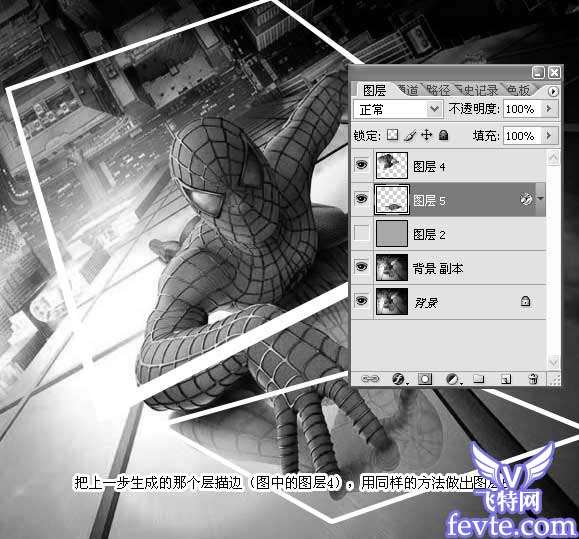The width and height of the screenshot is (579, 539).
Task: Click the 填充 100% value field
Action: point(522,136)
